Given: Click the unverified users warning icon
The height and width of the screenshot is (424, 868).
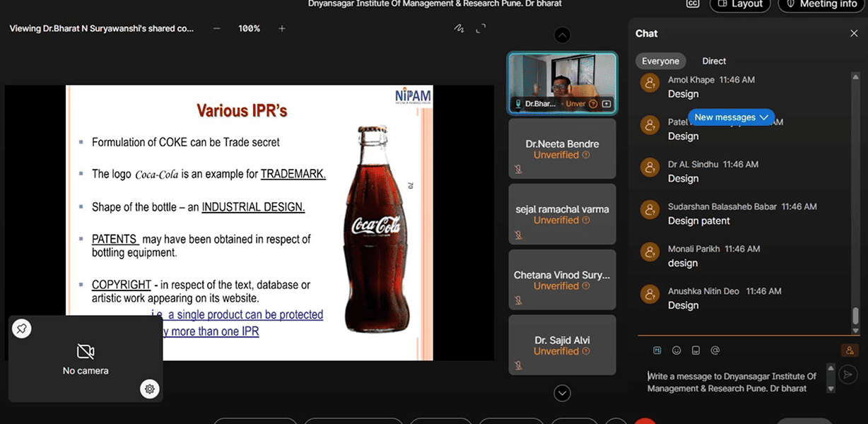Looking at the screenshot, I should point(849,350).
